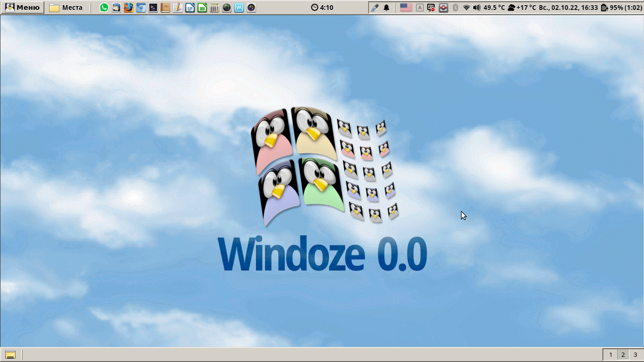The height and width of the screenshot is (362, 644).
Task: Open notifications bell icon
Action: pos(387,8)
